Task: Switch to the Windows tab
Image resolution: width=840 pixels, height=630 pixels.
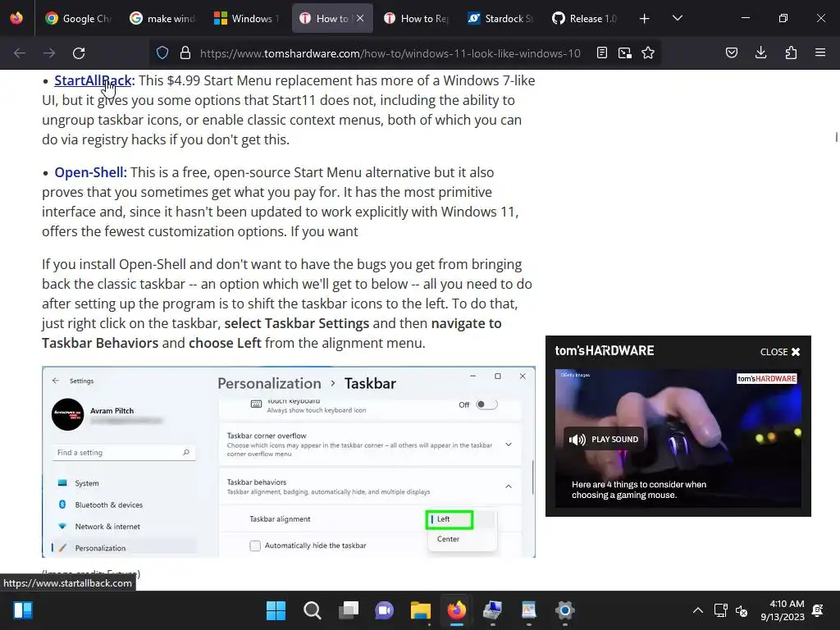Action: [247, 18]
